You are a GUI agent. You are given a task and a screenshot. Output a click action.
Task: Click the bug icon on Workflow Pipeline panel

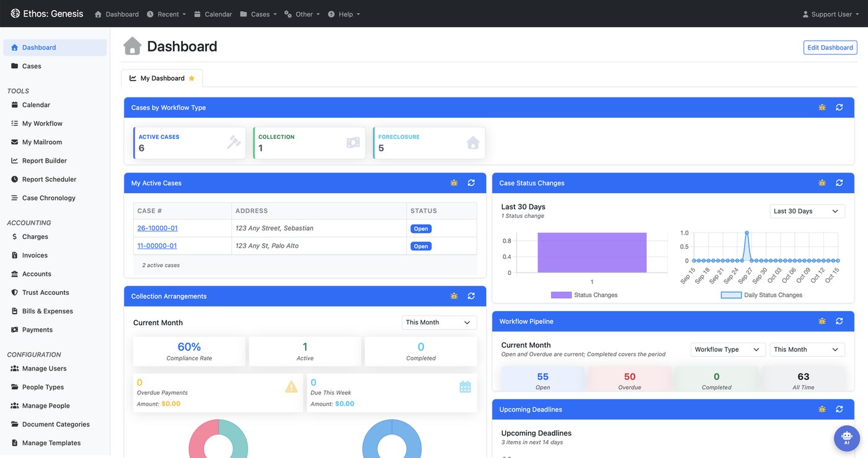pos(822,321)
